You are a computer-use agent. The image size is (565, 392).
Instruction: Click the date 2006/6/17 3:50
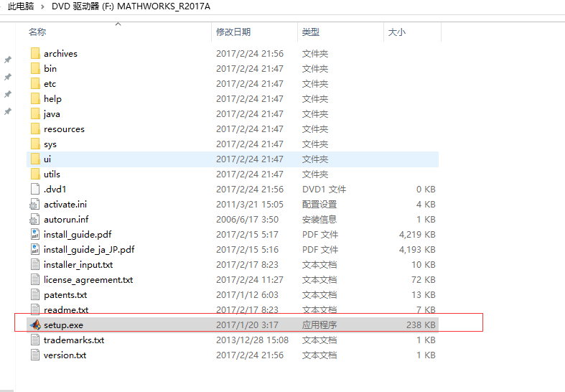click(247, 220)
